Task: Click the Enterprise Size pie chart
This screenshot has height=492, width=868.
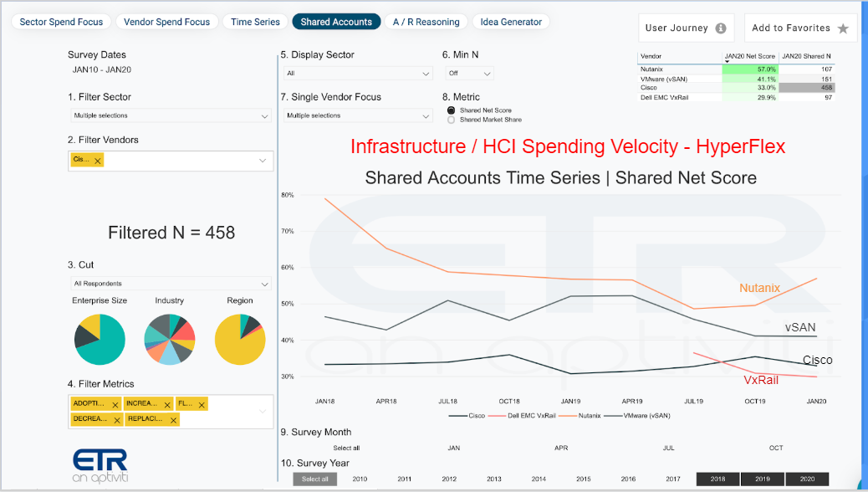Action: tap(100, 339)
